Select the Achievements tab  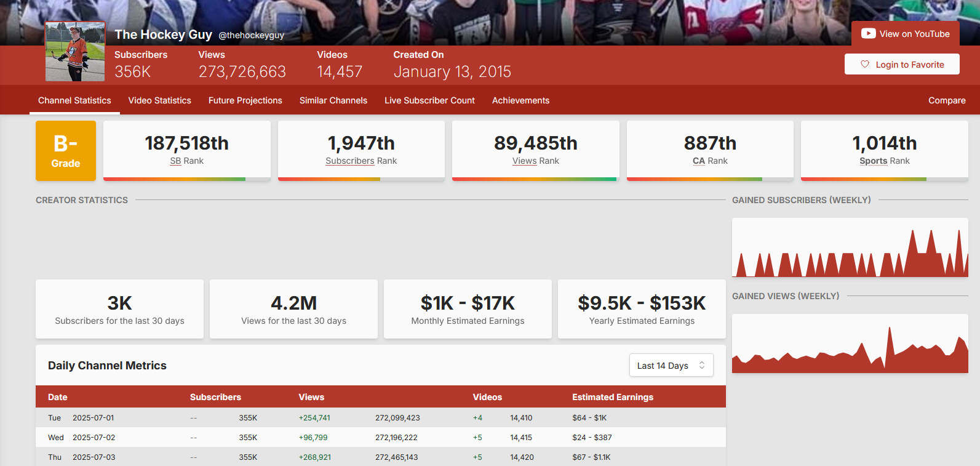click(520, 100)
